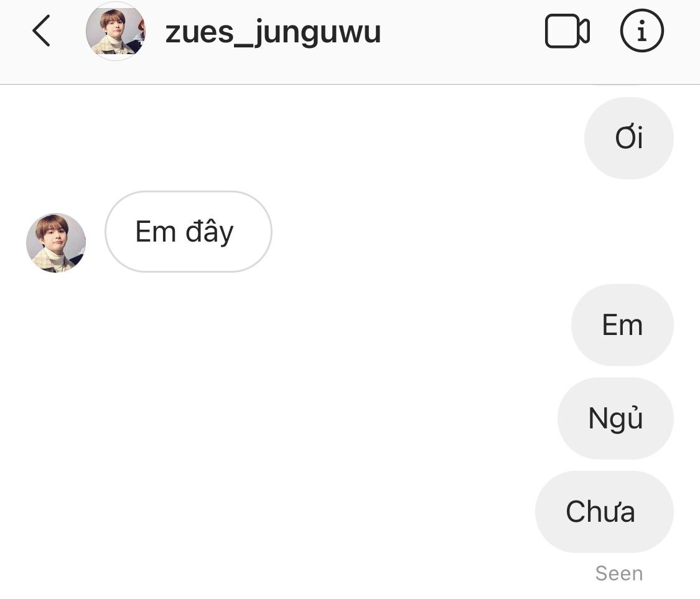Select the "Em" sent message bubble

click(622, 325)
